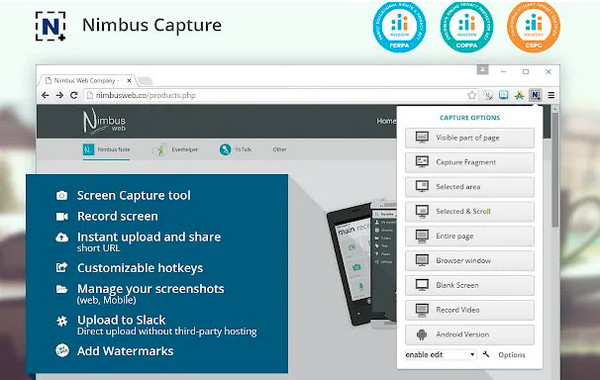Capture the Entire page

coord(470,236)
